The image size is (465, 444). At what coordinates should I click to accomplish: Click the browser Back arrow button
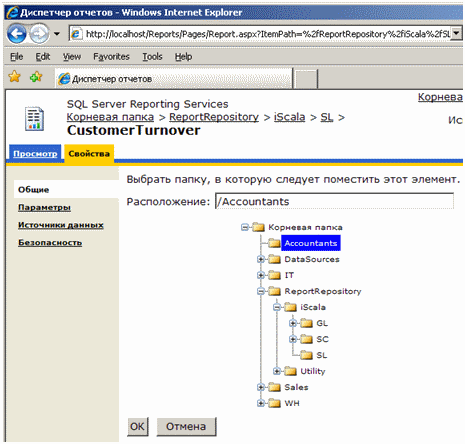17,34
